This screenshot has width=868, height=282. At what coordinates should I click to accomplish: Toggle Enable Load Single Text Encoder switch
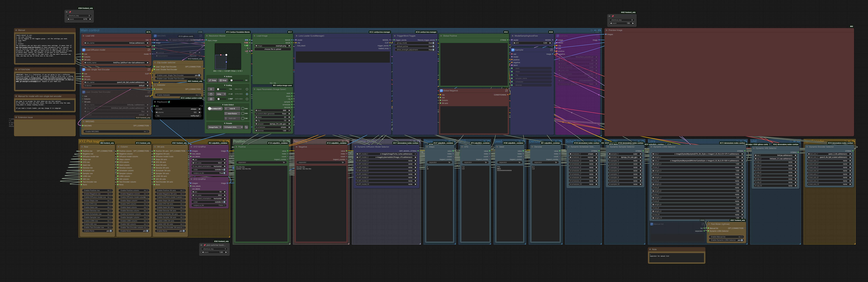click(x=178, y=75)
